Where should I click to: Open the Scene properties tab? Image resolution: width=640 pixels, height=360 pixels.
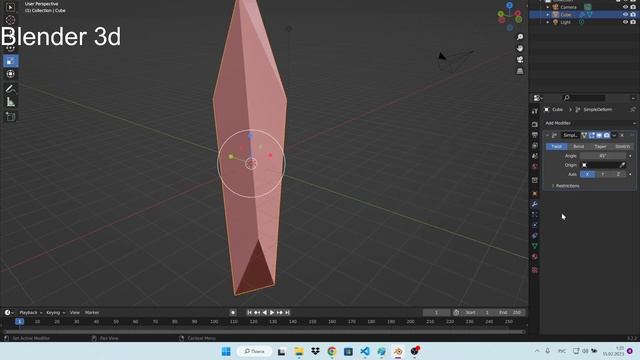pos(535,156)
